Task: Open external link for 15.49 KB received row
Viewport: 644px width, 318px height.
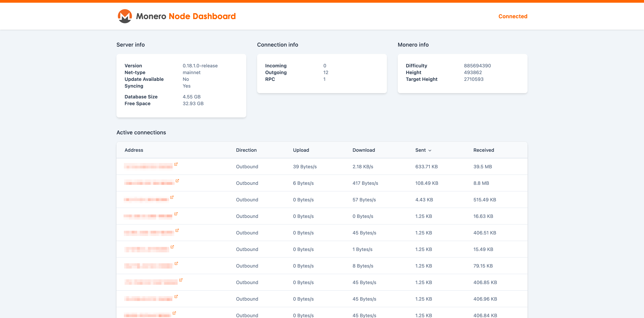Action: 172,247
